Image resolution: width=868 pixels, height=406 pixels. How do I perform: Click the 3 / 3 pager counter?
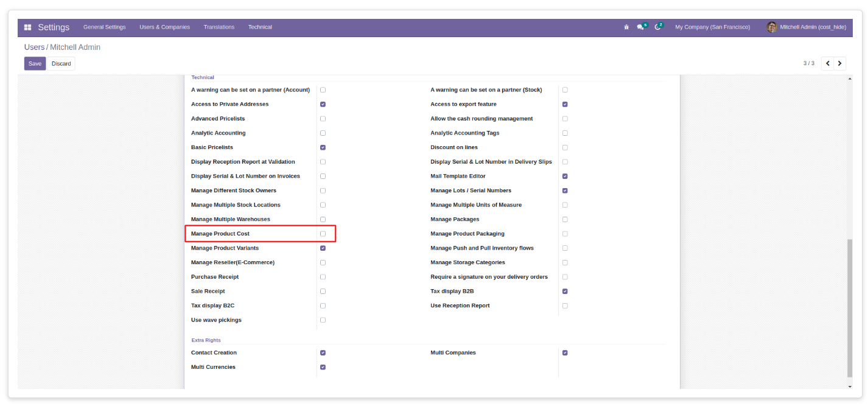(x=808, y=63)
